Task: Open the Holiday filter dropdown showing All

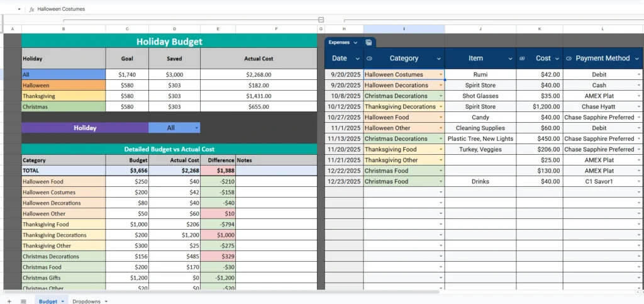Action: [196, 128]
